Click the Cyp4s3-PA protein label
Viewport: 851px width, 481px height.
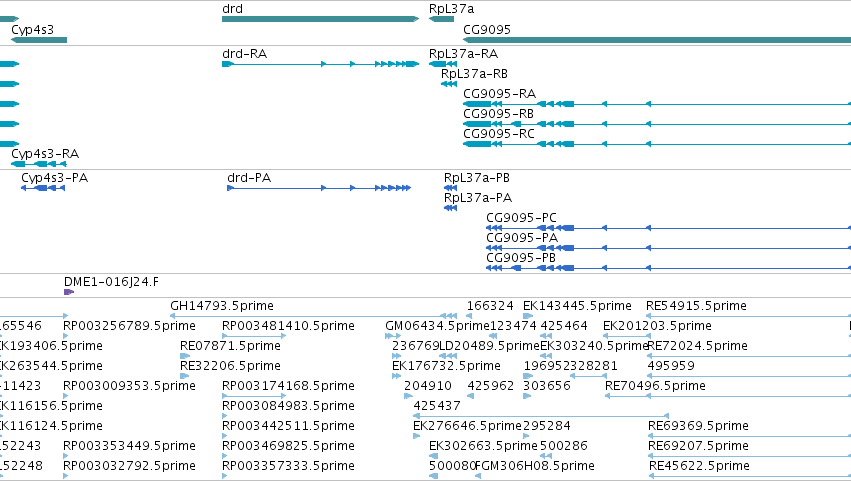pyautogui.click(x=54, y=178)
